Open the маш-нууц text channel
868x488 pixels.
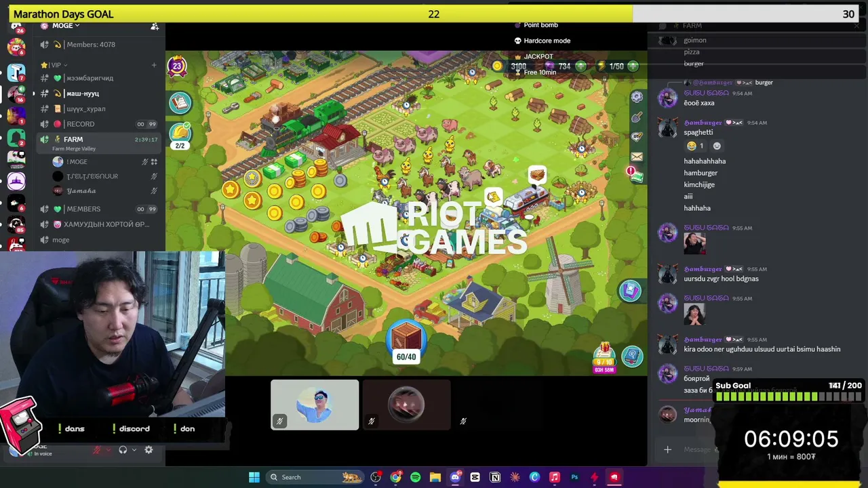(98, 94)
